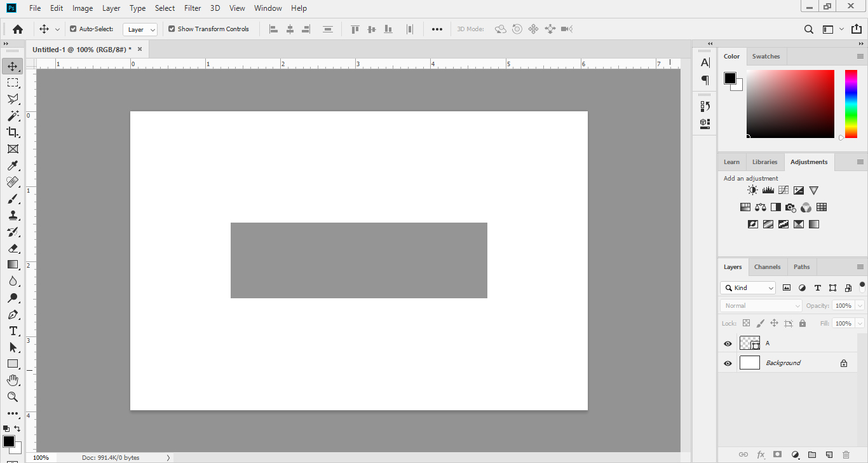The width and height of the screenshot is (868, 463).
Task: Click foreground color swatch in Color panel
Action: (x=729, y=78)
